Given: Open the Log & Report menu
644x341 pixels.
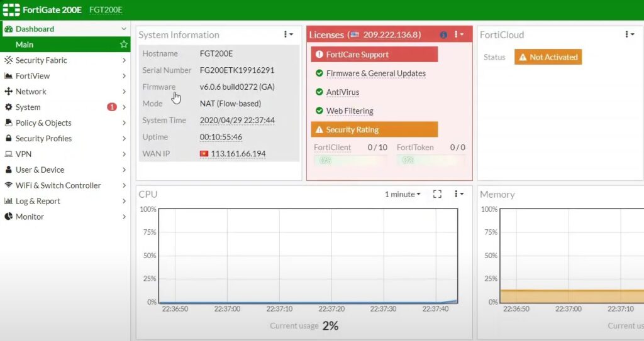Looking at the screenshot, I should pyautogui.click(x=65, y=201).
